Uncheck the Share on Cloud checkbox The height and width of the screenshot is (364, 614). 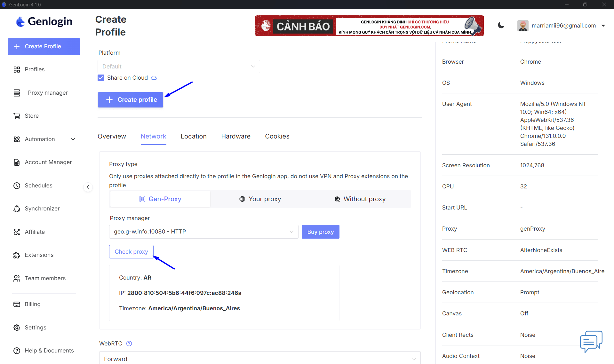(101, 78)
